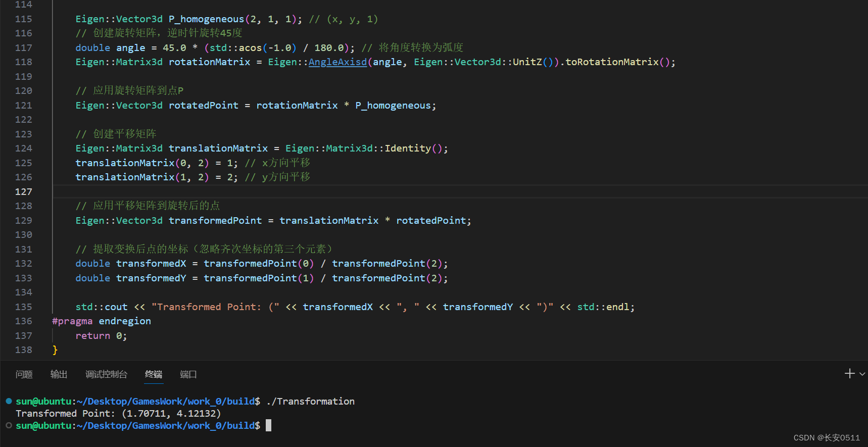The height and width of the screenshot is (447, 868).
Task: Click the comment '创建平移矩阵'
Action: tap(125, 134)
